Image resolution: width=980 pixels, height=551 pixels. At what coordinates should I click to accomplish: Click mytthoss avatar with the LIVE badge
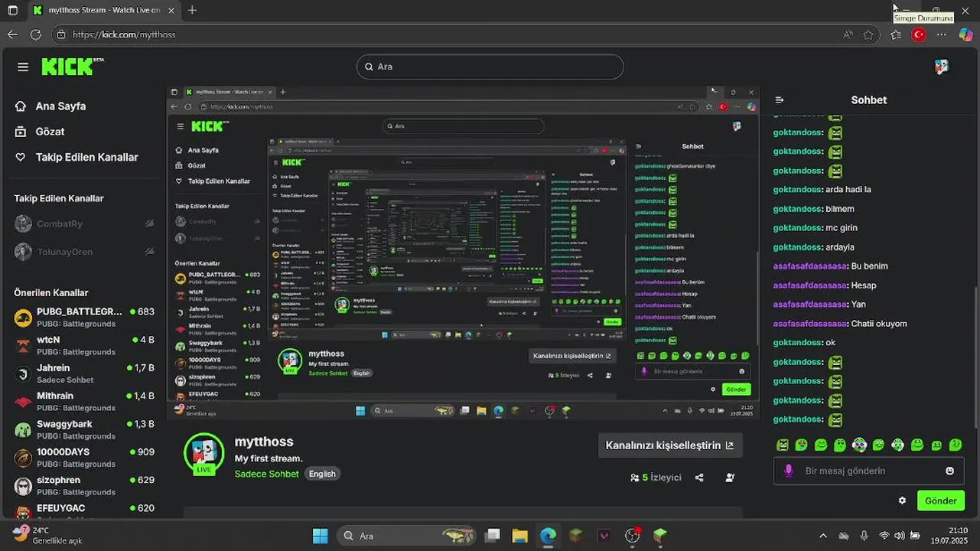tap(203, 453)
